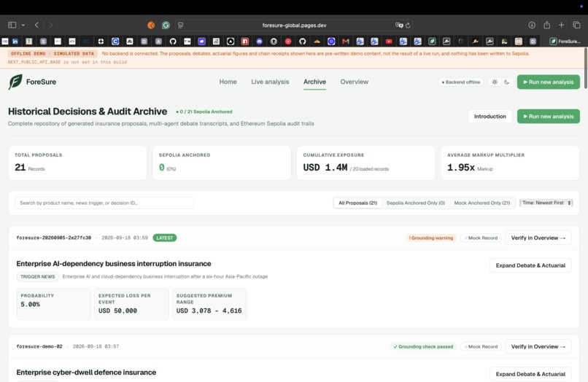
Task: Expand Debate & Actuarial for cyber-dwell insurance
Action: [530, 374]
